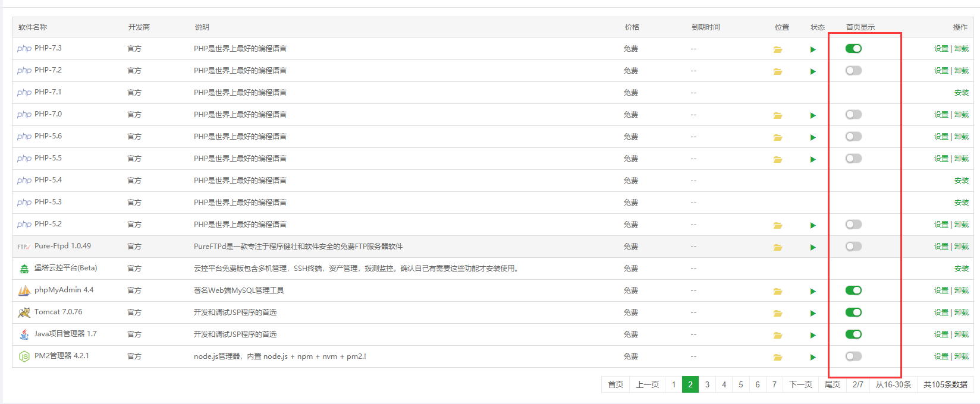Open 设置 for phpMyAdmin 4.4
Viewport: 980px width, 404px height.
(941, 291)
